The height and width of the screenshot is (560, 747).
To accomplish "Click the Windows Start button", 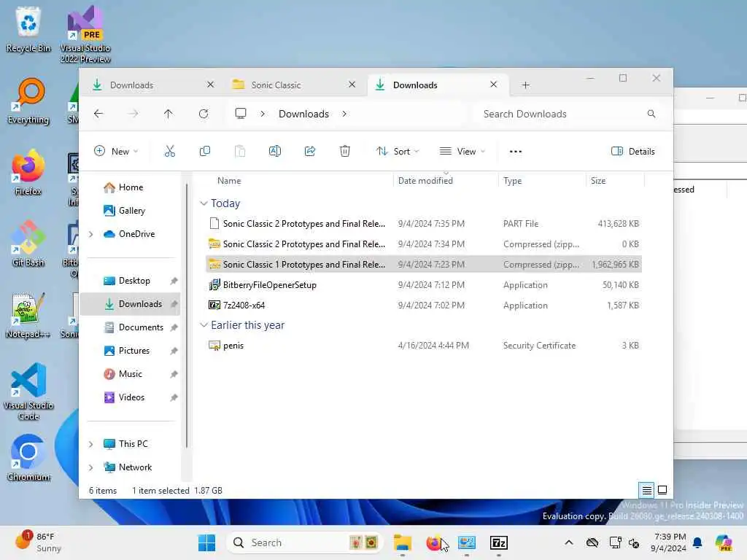I will point(206,542).
